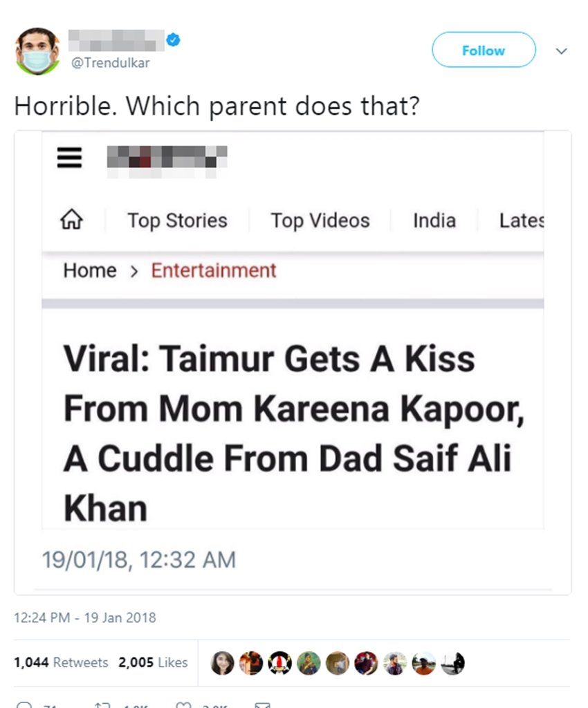This screenshot has width=588, height=708.
Task: Select the Top Stories tab
Action: (177, 221)
